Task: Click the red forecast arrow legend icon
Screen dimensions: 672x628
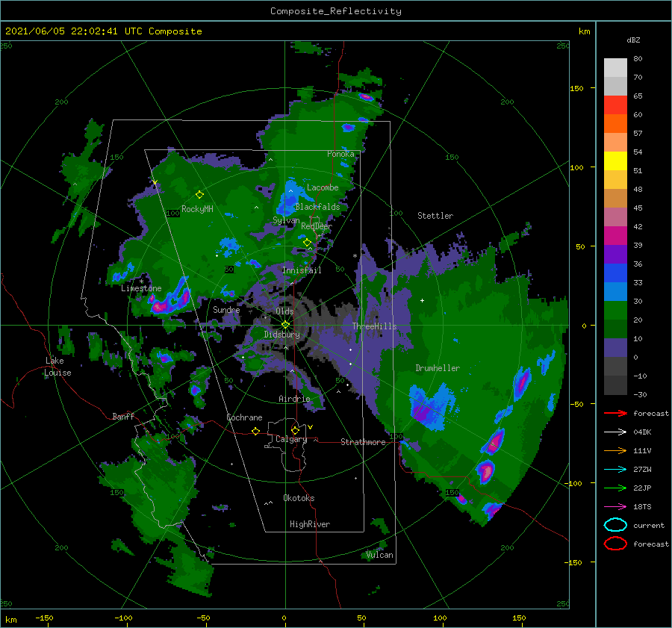Action: (x=615, y=413)
